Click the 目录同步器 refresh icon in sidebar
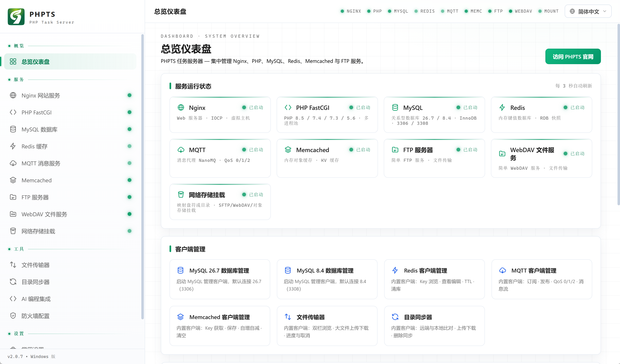Viewport: 620px width, 364px height. click(x=13, y=282)
